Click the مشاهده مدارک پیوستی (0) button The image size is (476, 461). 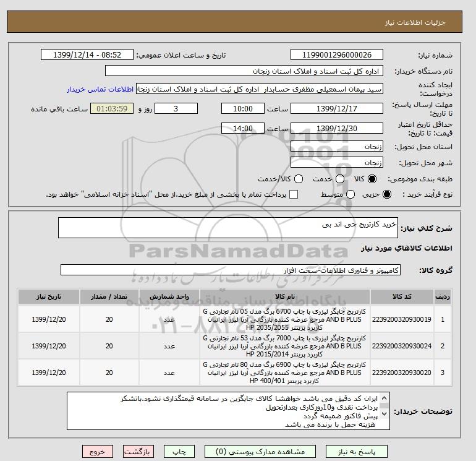click(x=260, y=452)
